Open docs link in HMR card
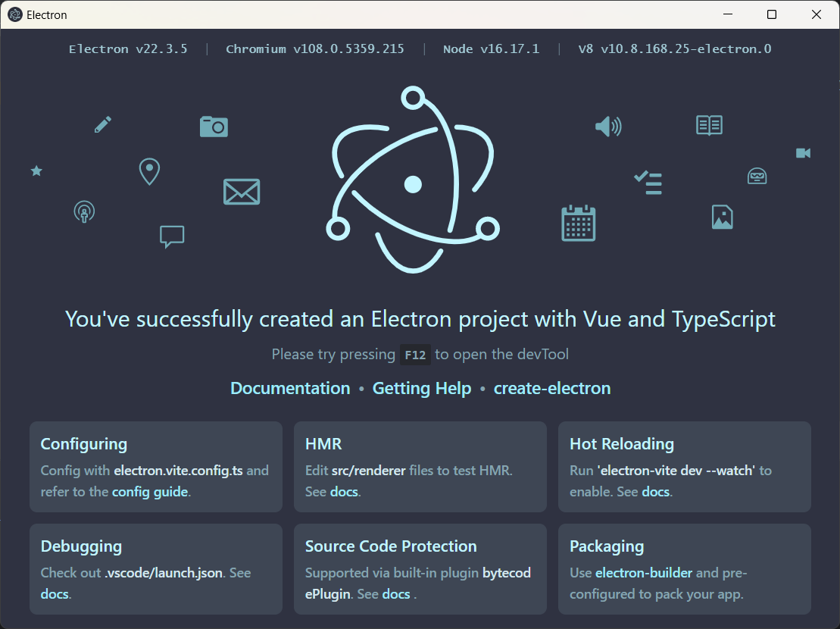Image resolution: width=840 pixels, height=629 pixels. (x=344, y=491)
